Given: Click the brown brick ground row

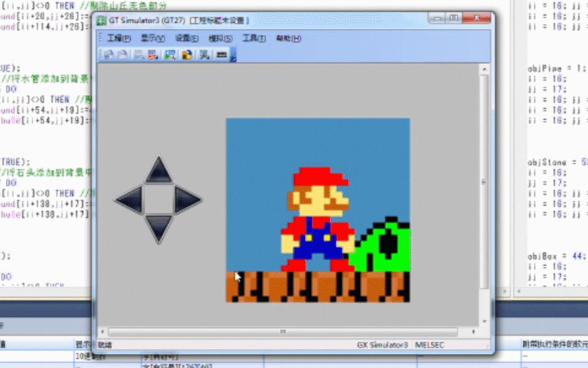Looking at the screenshot, I should coord(318,287).
